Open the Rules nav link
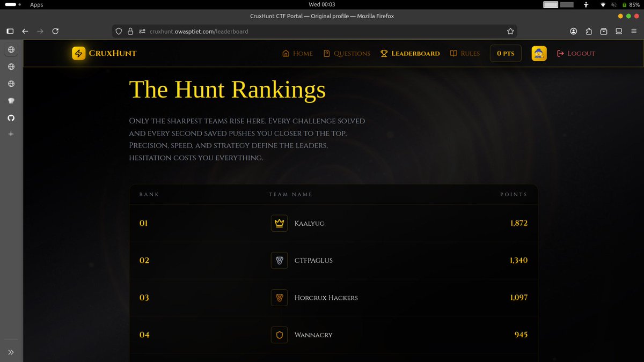Image resolution: width=644 pixels, height=362 pixels. 465,53
